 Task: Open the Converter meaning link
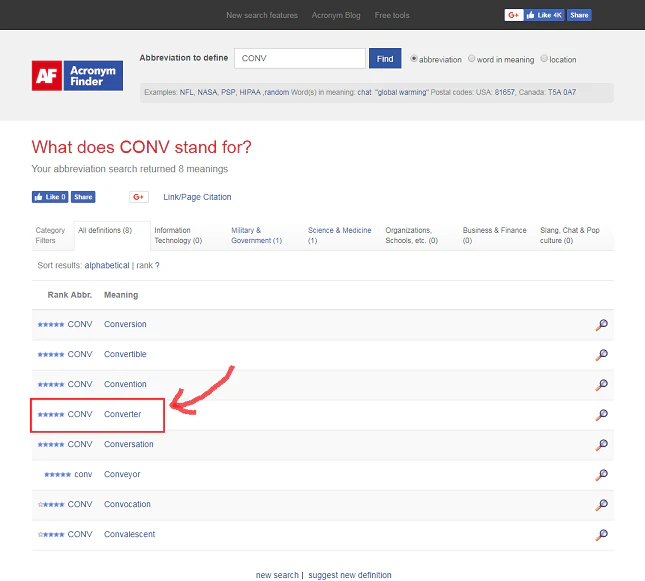pos(123,414)
